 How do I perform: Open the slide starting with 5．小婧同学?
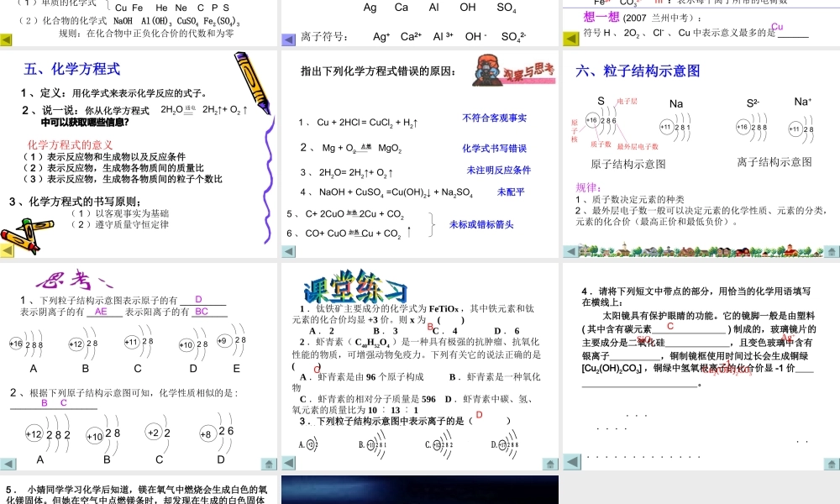point(139,490)
